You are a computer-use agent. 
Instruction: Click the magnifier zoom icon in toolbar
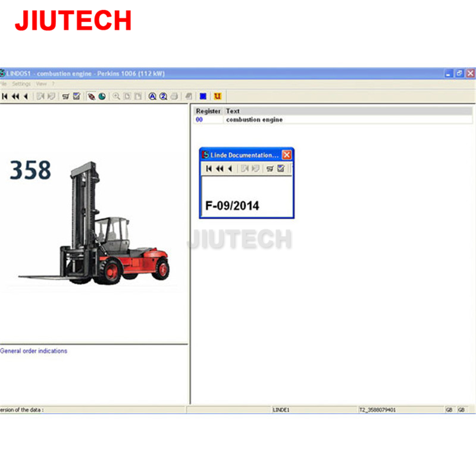pyautogui.click(x=117, y=96)
